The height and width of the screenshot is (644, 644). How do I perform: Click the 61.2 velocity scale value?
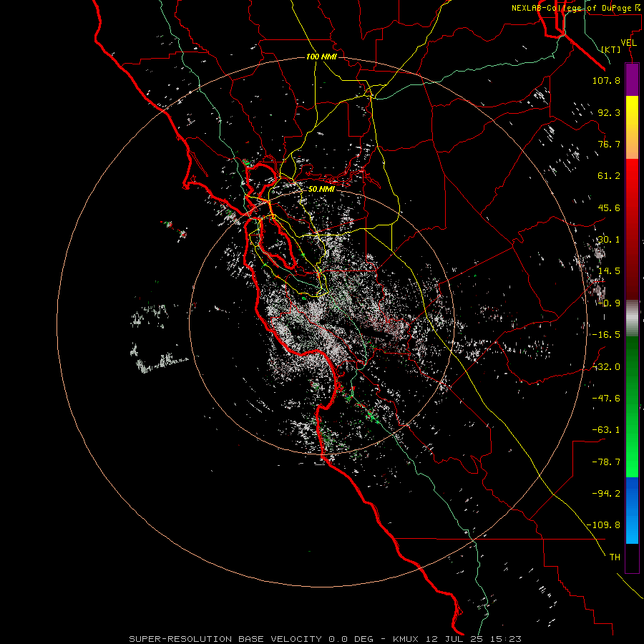(609, 176)
